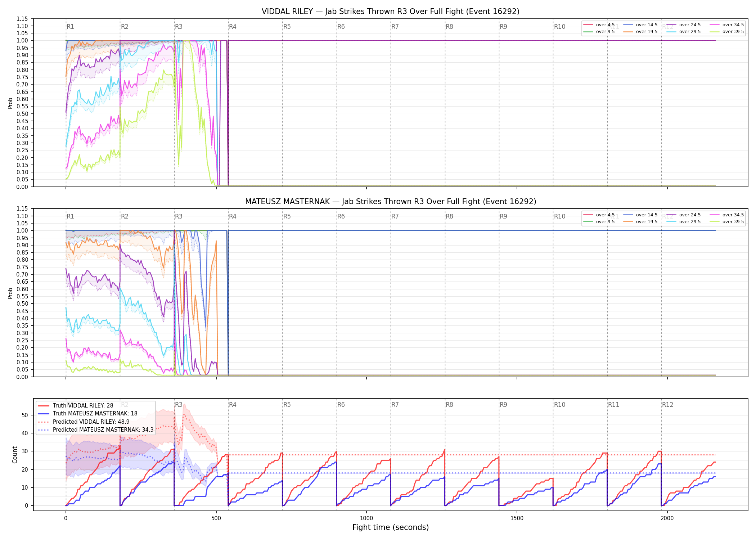The image size is (756, 540).
Task: Select 'Truth MATEUSZ MASTERNAK: 18' legend item
Action: tap(87, 414)
